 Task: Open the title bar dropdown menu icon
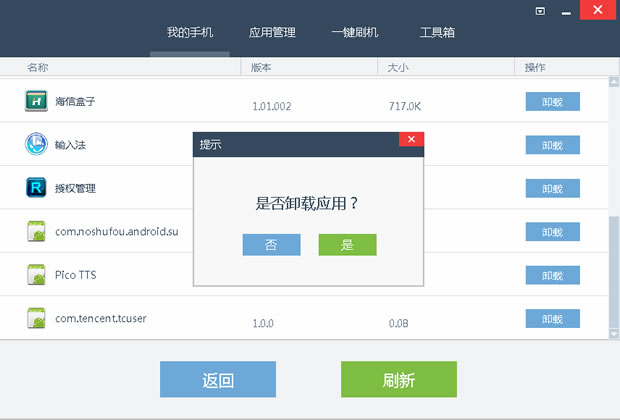point(540,11)
